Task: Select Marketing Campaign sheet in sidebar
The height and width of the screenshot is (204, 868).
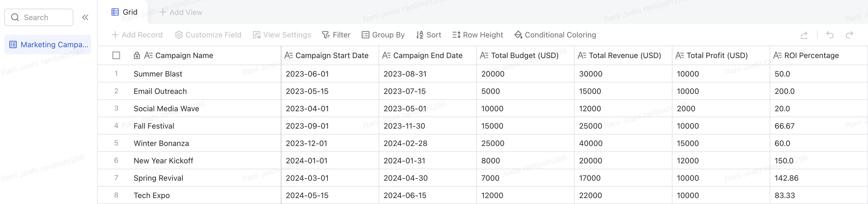Action: tap(48, 44)
